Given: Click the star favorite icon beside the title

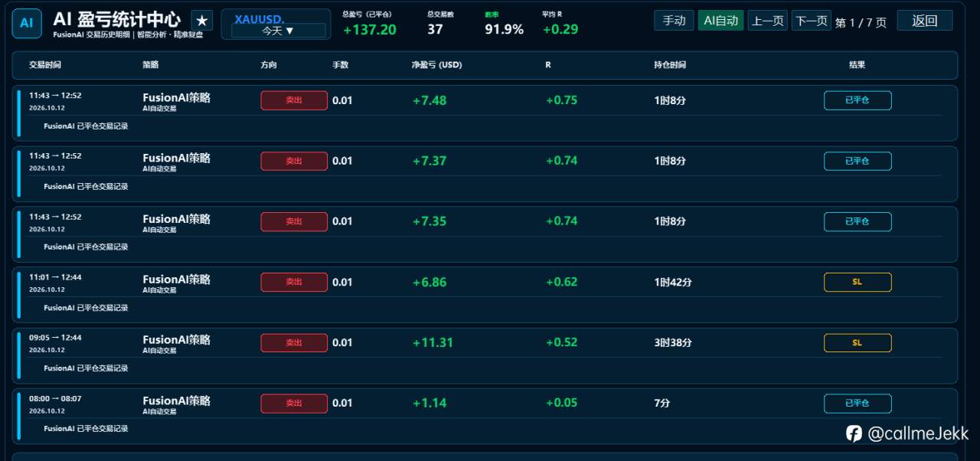Looking at the screenshot, I should point(201,21).
